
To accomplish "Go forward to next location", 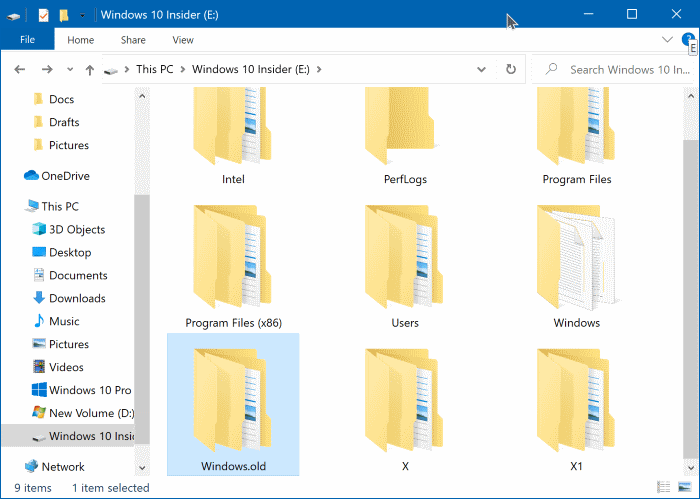I will point(47,70).
